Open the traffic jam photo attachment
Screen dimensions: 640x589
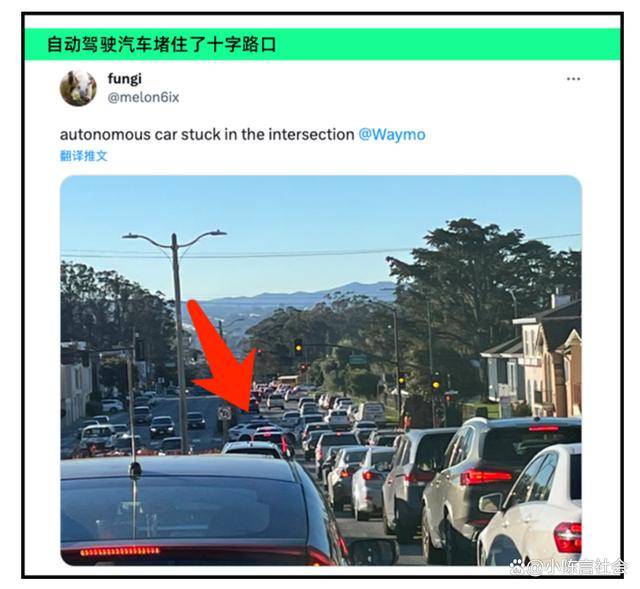click(x=321, y=370)
